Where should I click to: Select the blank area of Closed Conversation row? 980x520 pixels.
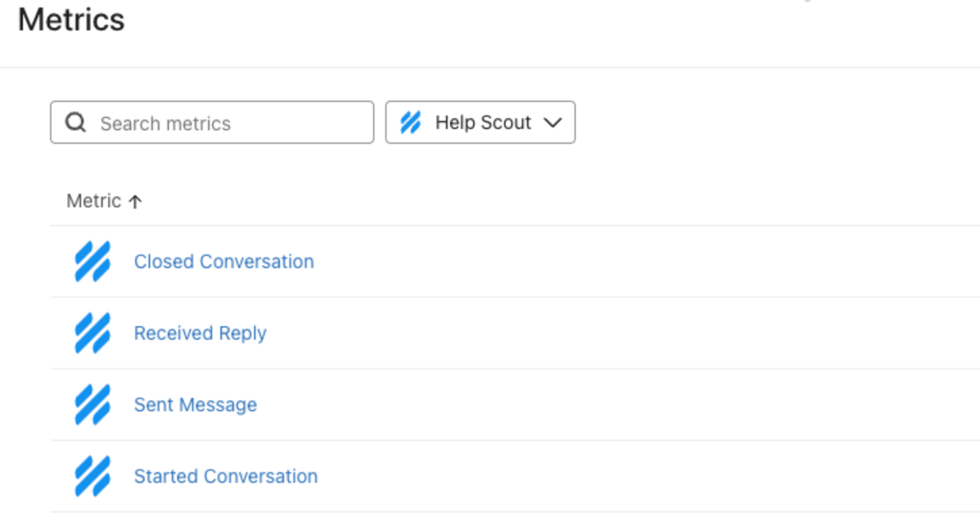click(608, 261)
